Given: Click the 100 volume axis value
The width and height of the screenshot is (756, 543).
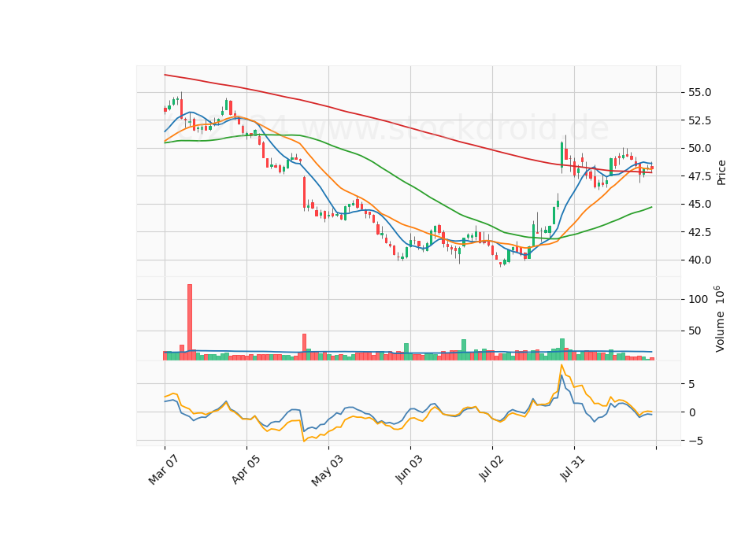Looking at the screenshot, I should pos(699,299).
